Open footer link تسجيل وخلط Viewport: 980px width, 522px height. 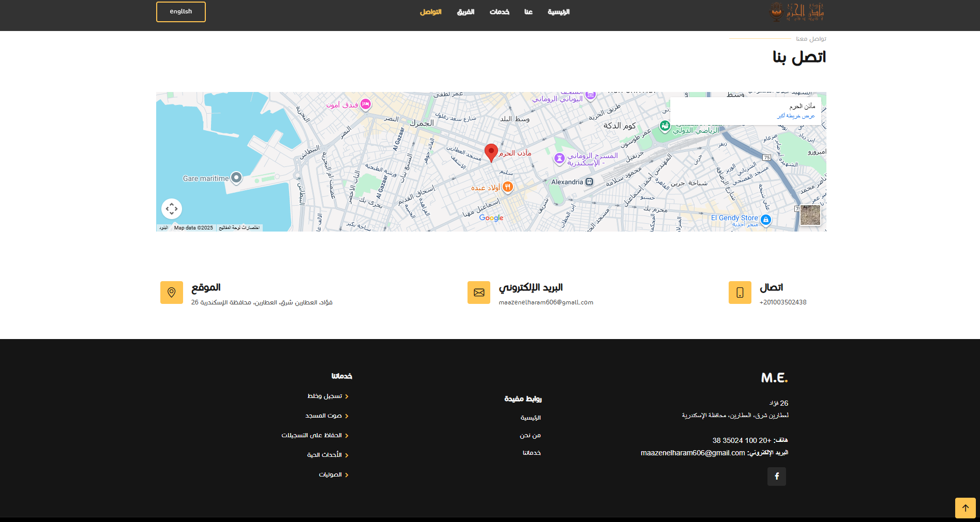point(325,396)
